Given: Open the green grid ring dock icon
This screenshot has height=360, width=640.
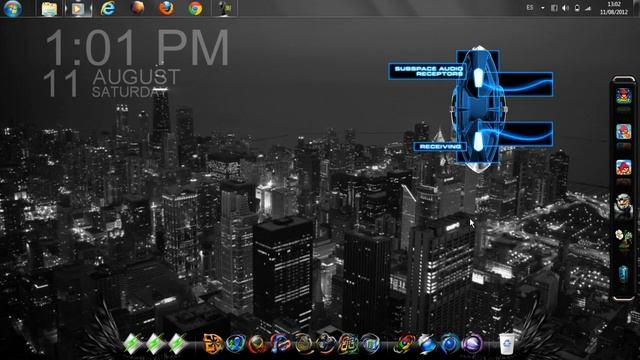Looking at the screenshot, I should tap(348, 344).
